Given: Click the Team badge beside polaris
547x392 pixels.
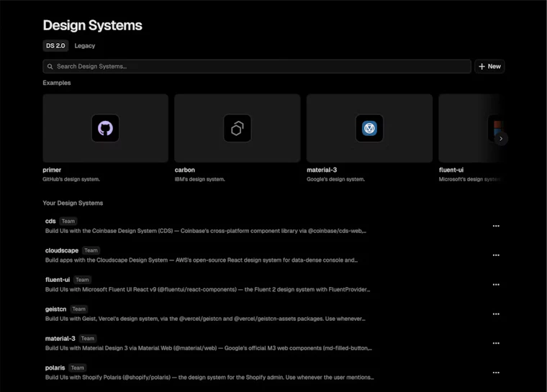Looking at the screenshot, I should coord(78,368).
